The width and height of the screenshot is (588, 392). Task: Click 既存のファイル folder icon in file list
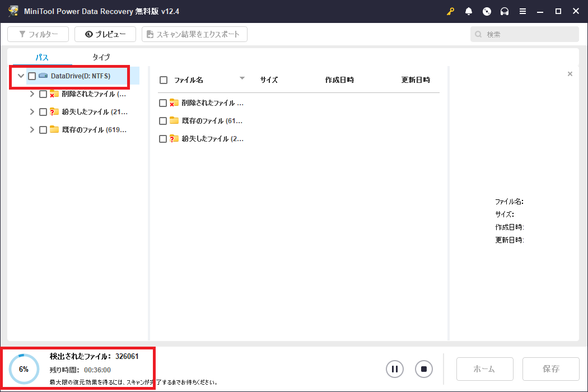coord(174,120)
